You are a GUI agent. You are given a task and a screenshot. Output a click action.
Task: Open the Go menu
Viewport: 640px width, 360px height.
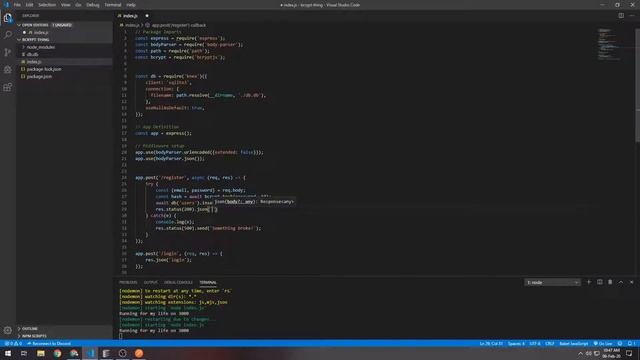[x=78, y=5]
